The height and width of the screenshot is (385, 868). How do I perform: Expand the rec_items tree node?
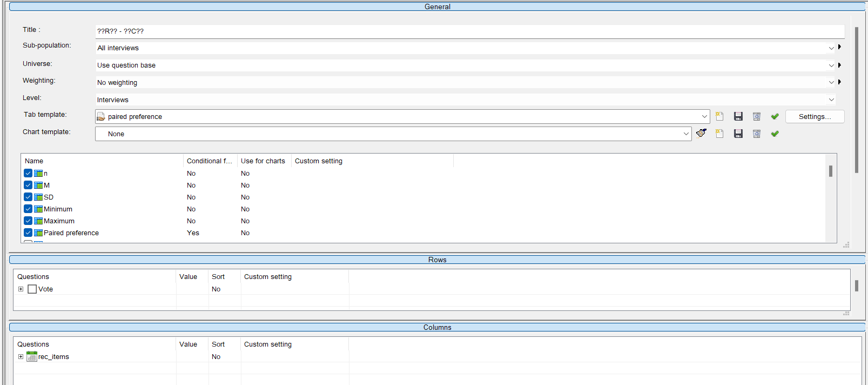click(x=21, y=357)
